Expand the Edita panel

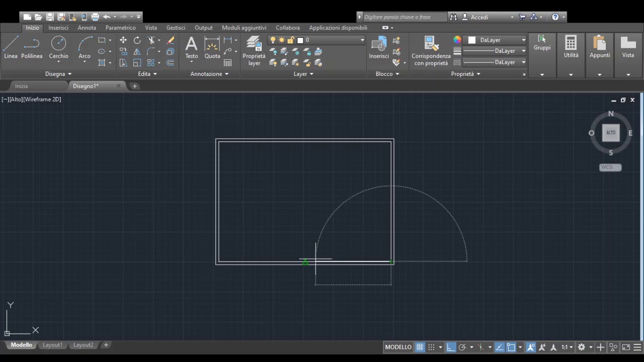pos(147,74)
